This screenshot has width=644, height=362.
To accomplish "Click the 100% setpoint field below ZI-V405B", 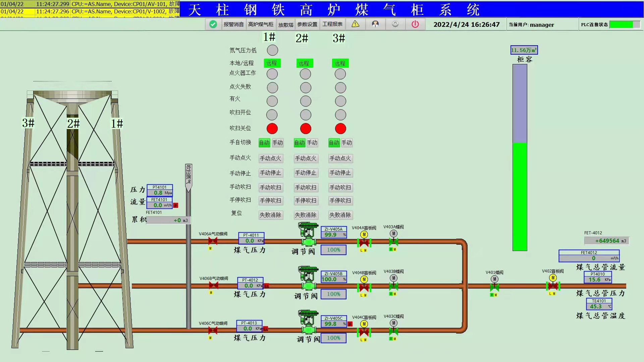I will [x=333, y=294].
